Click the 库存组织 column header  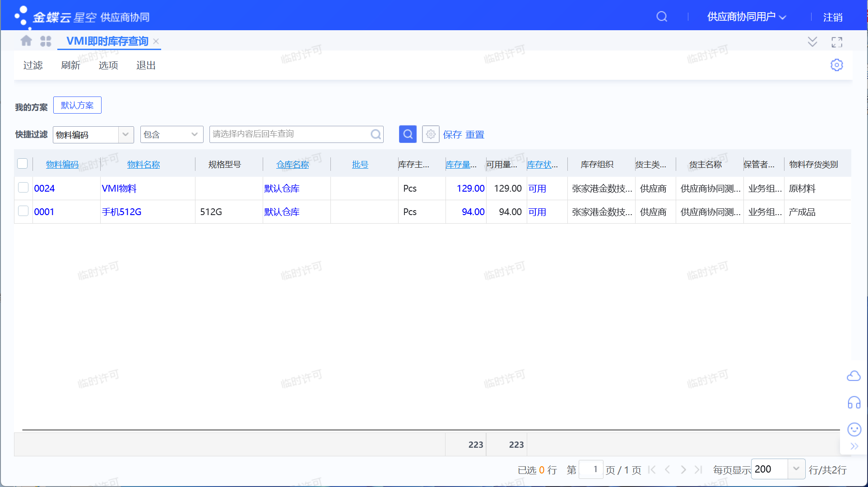[x=597, y=165]
